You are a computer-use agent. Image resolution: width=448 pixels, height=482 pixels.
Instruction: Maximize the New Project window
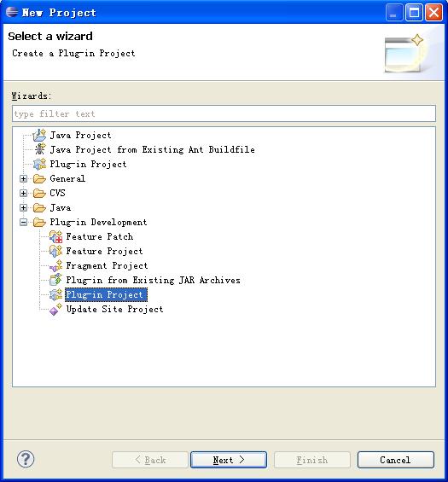point(414,13)
